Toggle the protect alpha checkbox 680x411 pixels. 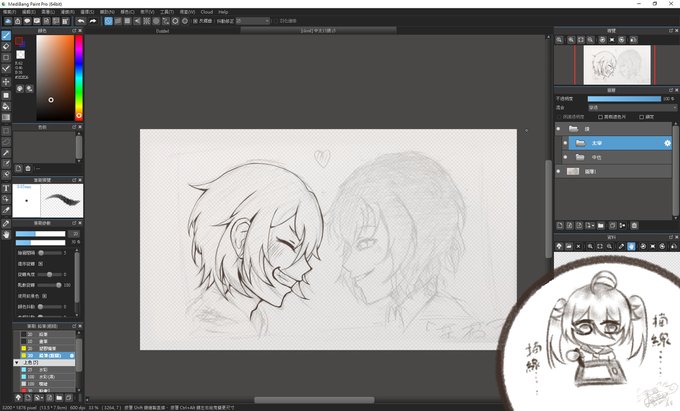560,117
